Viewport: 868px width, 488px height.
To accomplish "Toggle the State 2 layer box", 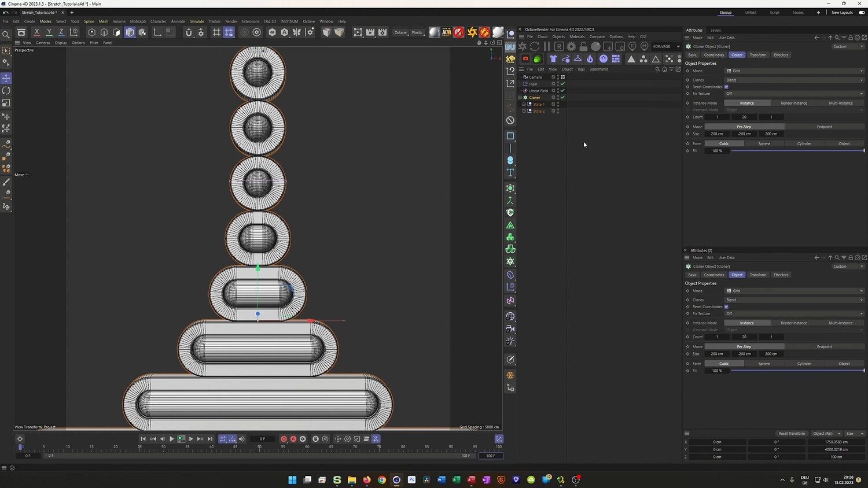I will [x=553, y=111].
